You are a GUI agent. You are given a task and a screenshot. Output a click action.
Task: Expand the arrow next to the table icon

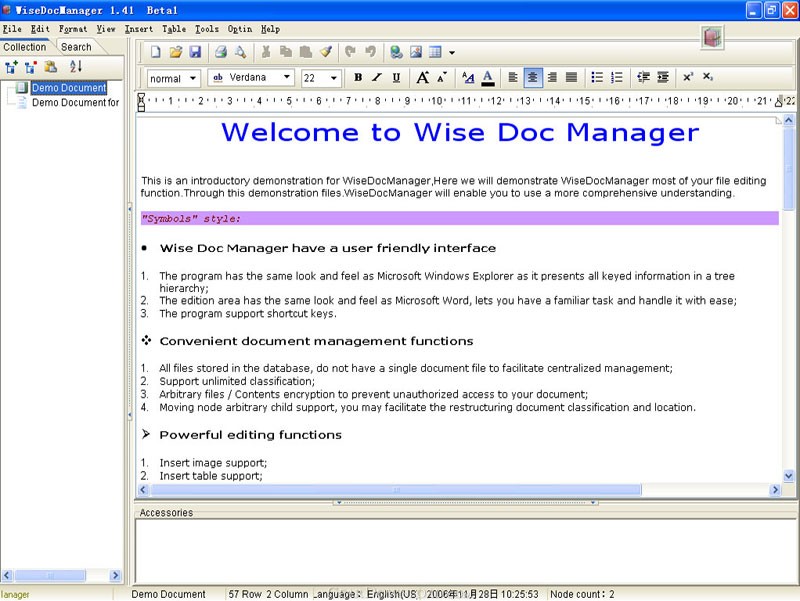pyautogui.click(x=452, y=52)
